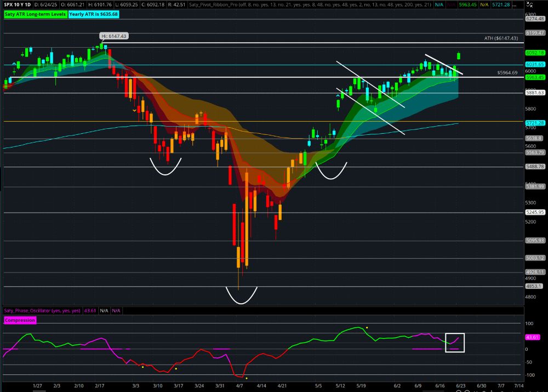
Task: Click the 5488.78 level price tag
Action: (535, 167)
